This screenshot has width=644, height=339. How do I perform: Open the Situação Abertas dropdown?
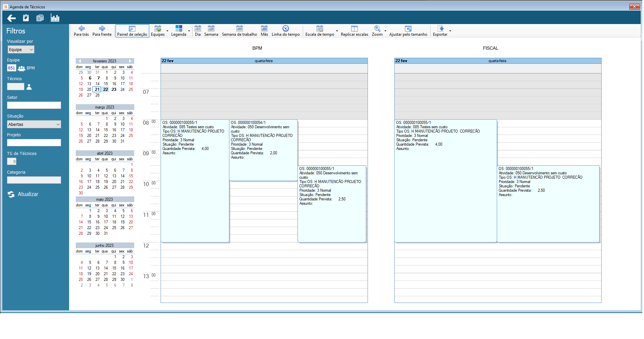click(34, 124)
